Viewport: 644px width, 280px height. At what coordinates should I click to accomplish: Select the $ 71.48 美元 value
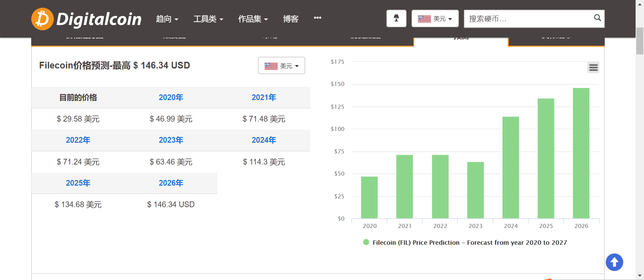264,119
